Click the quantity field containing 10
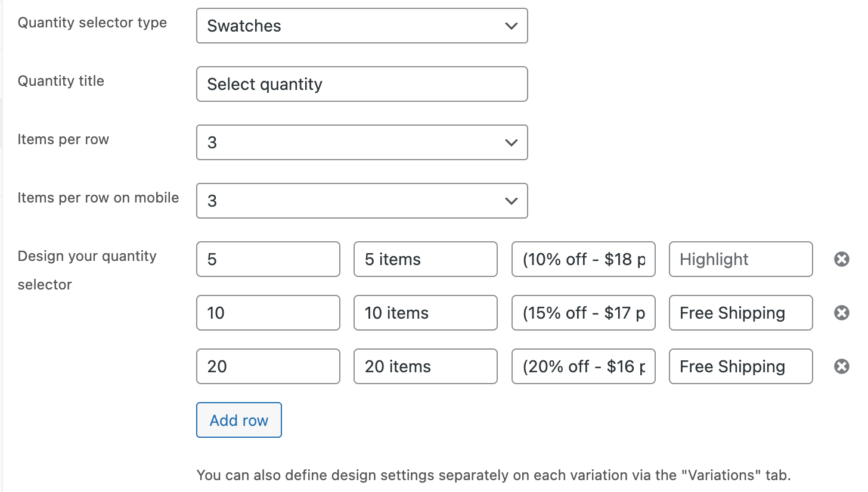This screenshot has height=492, width=868. tap(268, 313)
